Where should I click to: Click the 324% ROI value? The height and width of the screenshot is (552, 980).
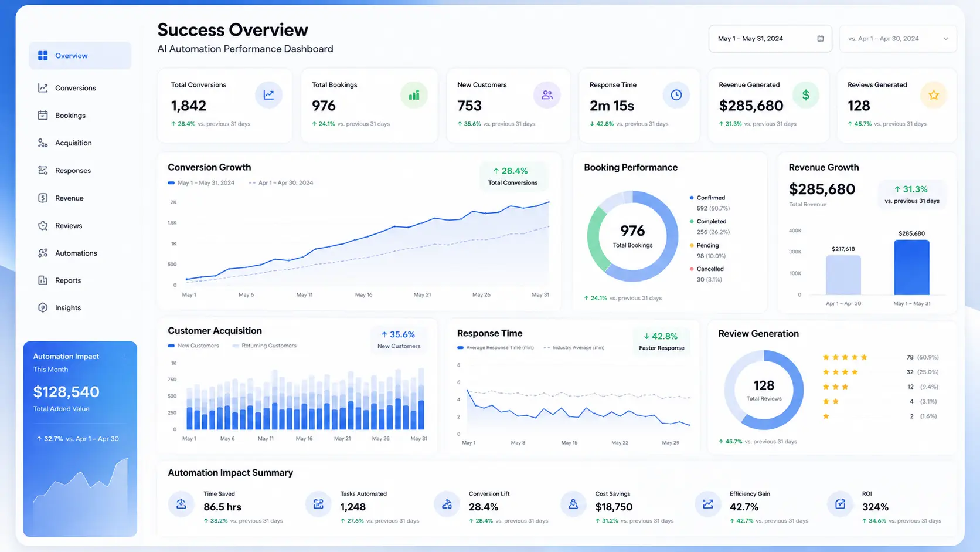tap(875, 507)
